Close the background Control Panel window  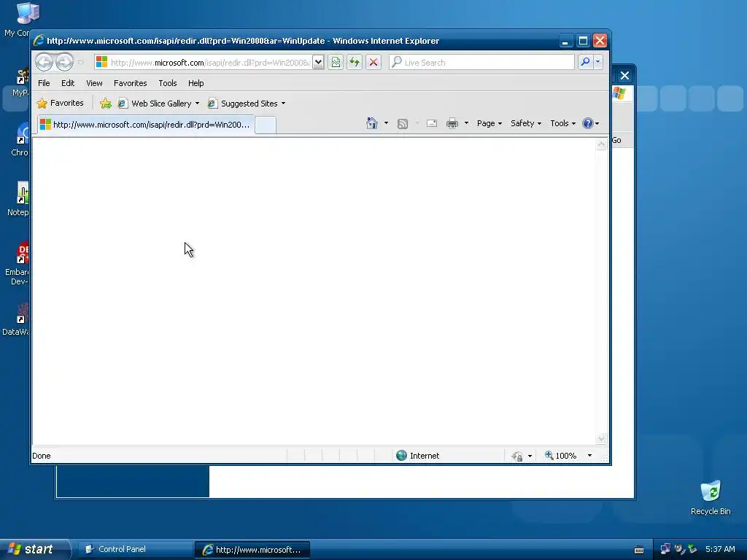click(x=624, y=76)
